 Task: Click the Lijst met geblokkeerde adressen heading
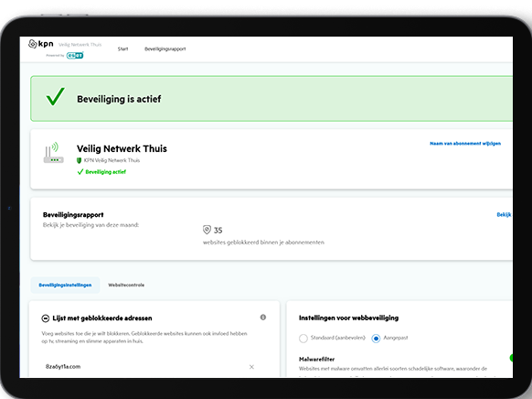[x=102, y=318]
